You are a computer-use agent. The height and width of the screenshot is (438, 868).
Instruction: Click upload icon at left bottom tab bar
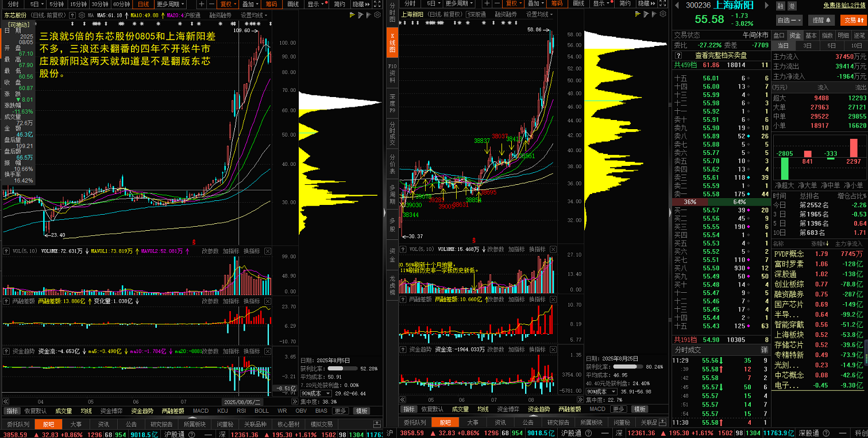[377, 424]
